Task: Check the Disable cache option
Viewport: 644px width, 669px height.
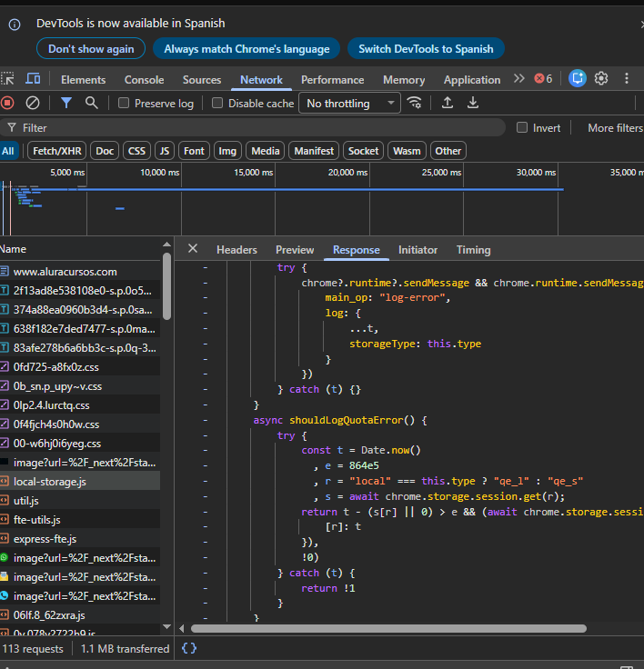Action: (x=217, y=104)
